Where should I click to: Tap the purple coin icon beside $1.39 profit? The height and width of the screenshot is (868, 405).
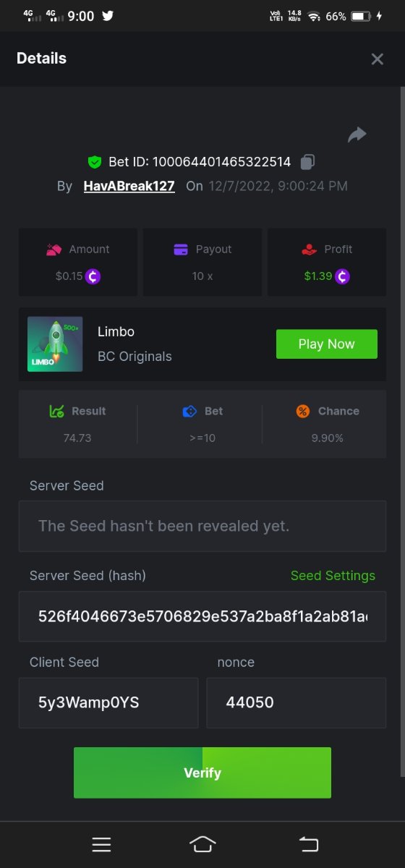(x=343, y=276)
